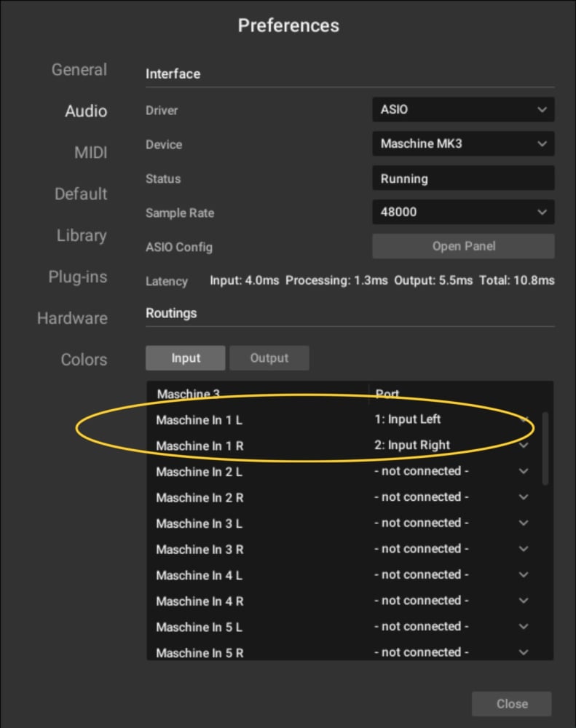Viewport: 576px width, 728px height.
Task: Click the Open Panel ASIO Config button
Action: click(463, 246)
